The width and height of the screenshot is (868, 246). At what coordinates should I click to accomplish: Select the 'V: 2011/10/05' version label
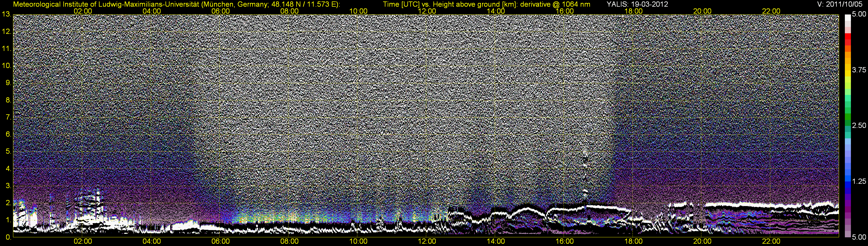840,4
